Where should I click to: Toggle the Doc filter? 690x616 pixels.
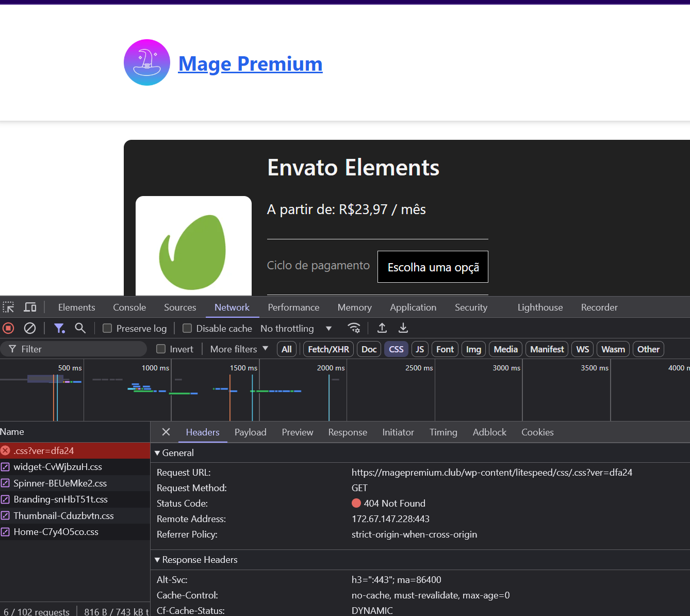click(369, 349)
